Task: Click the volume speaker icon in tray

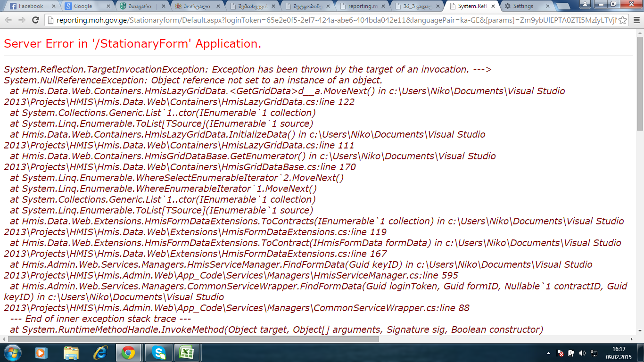Action: point(582,353)
